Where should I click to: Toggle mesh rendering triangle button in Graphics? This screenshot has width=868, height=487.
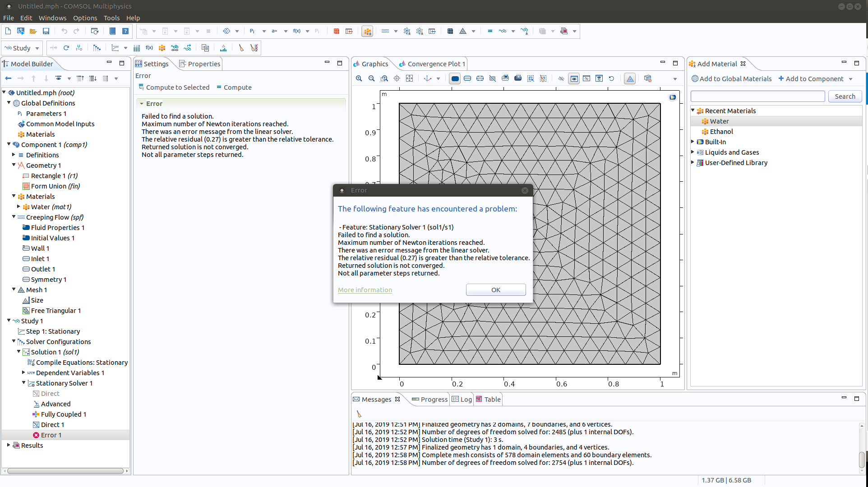coord(630,78)
